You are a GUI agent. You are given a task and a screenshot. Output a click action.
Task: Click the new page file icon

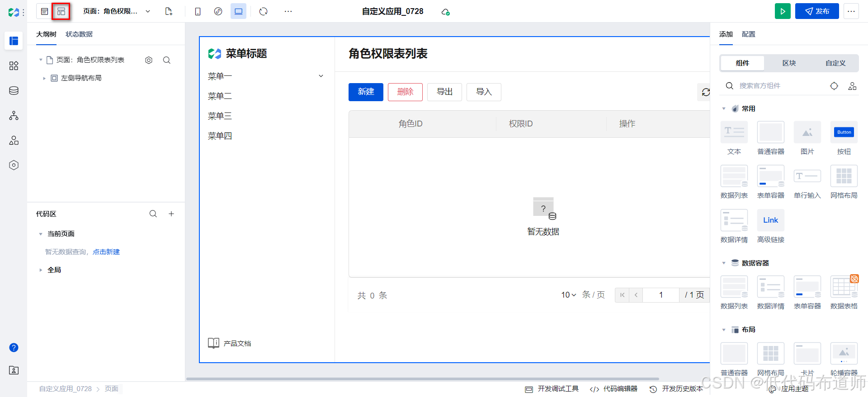169,11
